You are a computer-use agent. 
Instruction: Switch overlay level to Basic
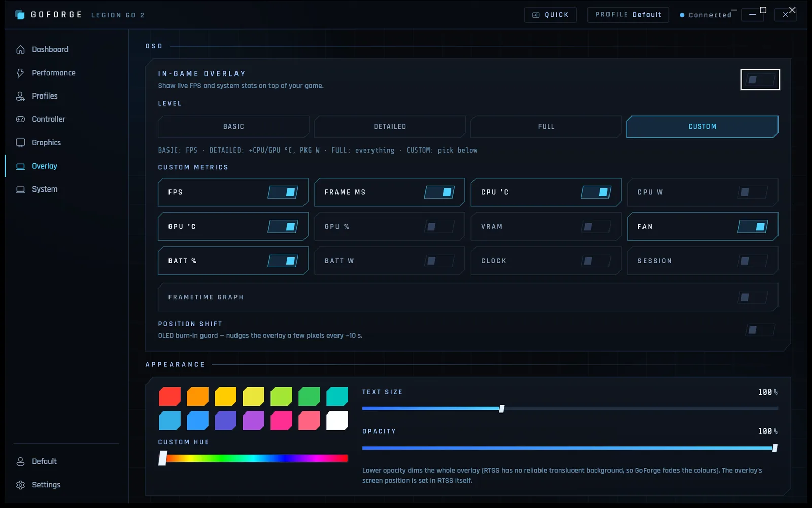[x=233, y=126]
